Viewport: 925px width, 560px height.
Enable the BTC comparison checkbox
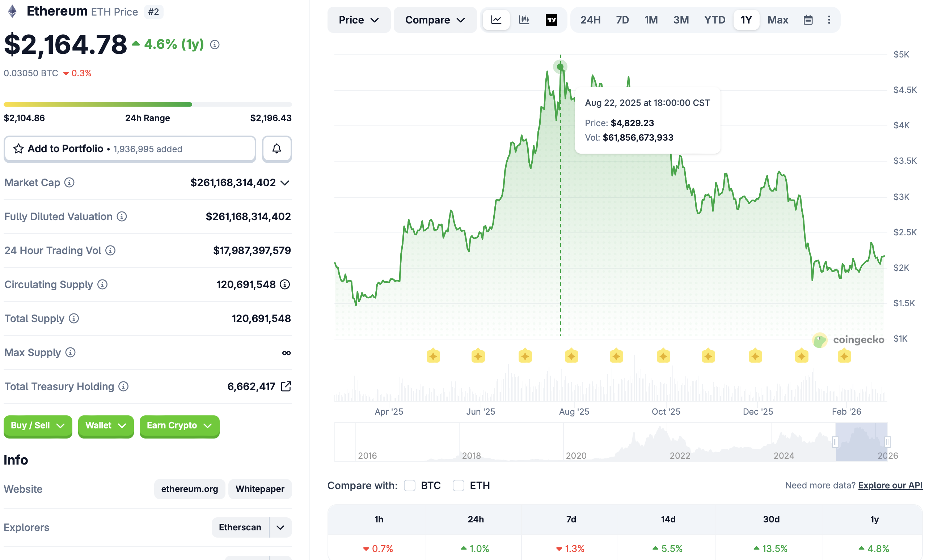pyautogui.click(x=410, y=486)
